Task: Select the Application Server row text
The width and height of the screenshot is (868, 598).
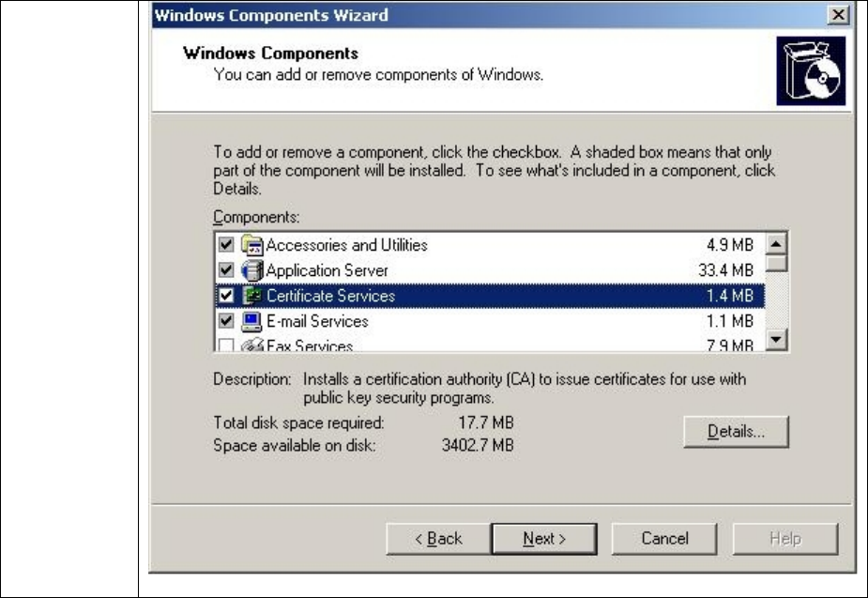Action: point(327,270)
